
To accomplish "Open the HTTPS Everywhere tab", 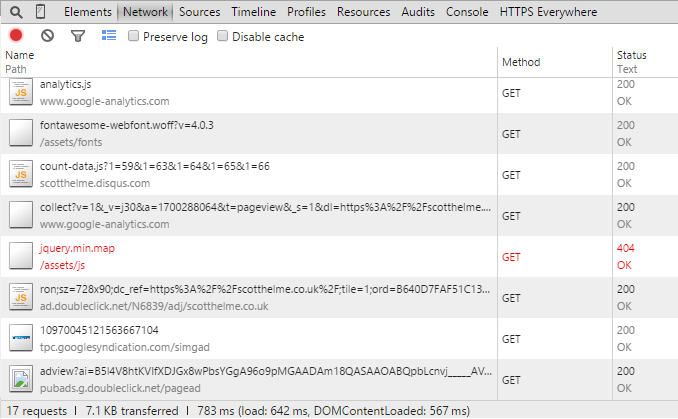I will (547, 12).
